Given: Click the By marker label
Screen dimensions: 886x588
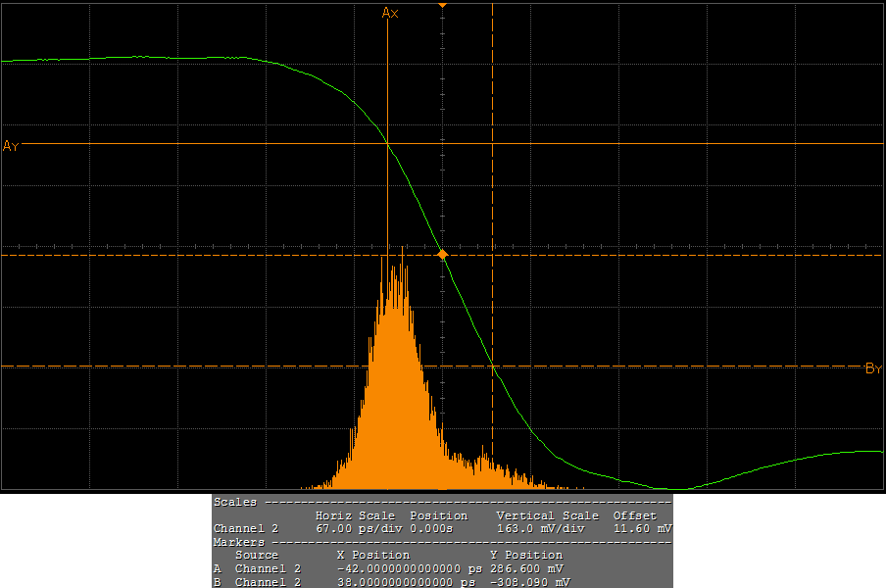Looking at the screenshot, I should 873,368.
